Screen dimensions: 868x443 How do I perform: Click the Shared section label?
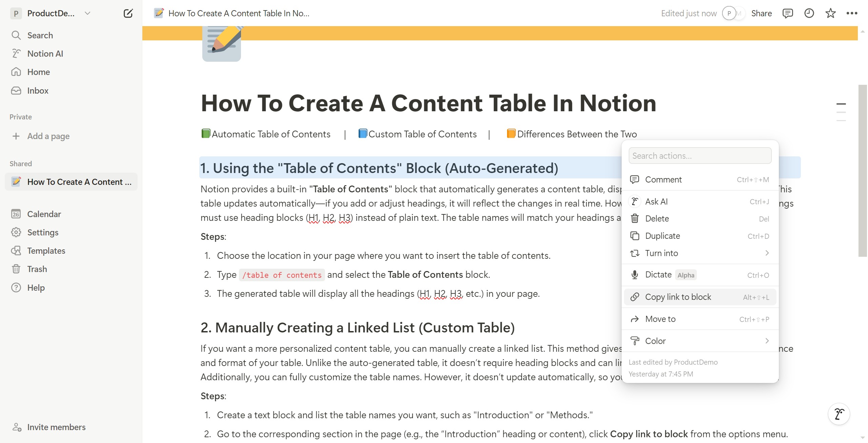[x=21, y=164]
